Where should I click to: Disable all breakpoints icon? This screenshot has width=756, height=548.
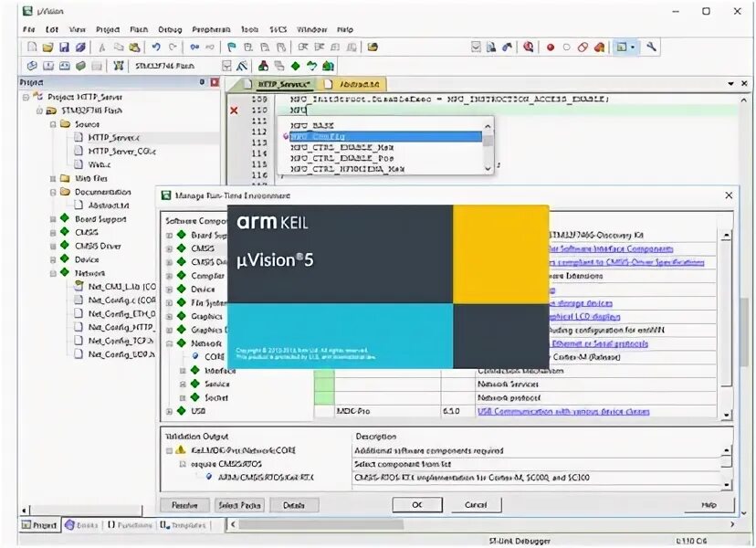coord(583,47)
